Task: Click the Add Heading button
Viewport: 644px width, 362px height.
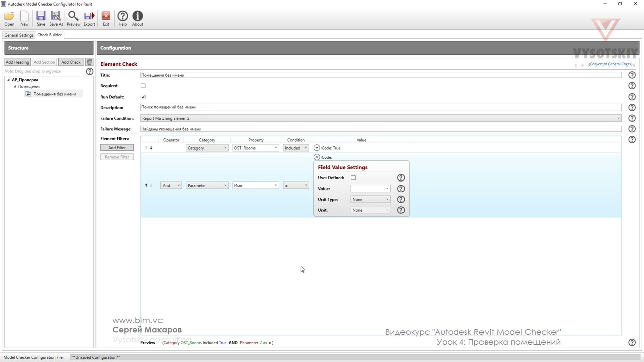Action: coord(17,62)
